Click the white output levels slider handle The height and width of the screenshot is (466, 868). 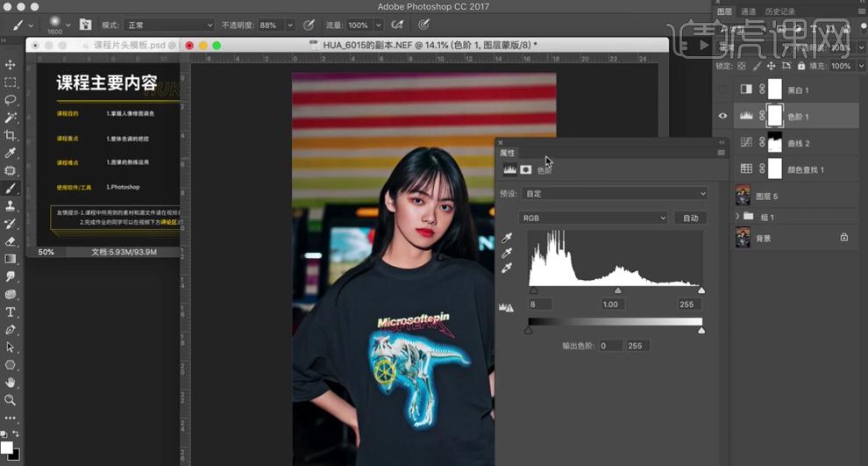pos(701,330)
